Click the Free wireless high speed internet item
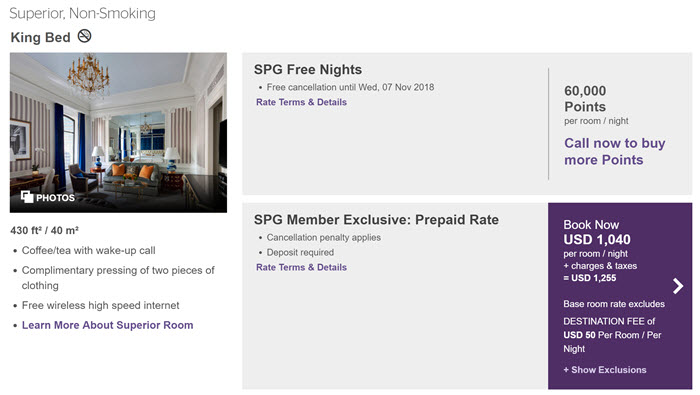The width and height of the screenshot is (700, 395). (100, 305)
